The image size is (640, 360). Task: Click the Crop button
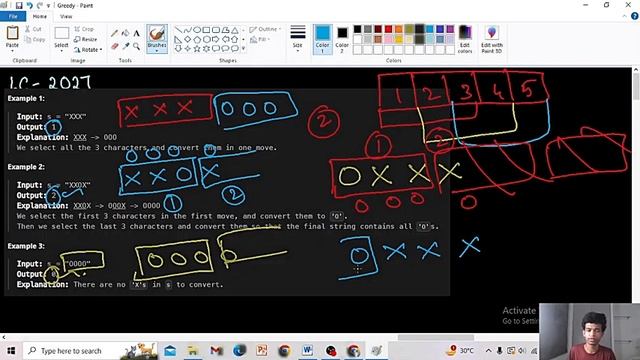(84, 29)
